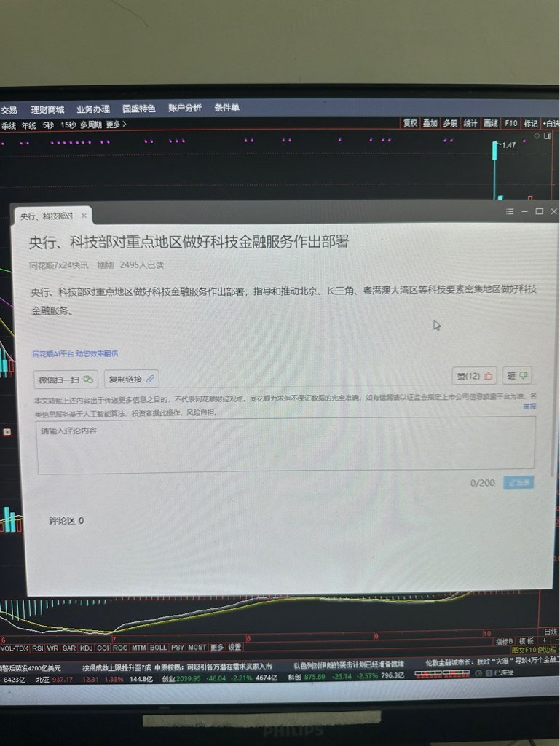Viewport: 560px width, 746px height.
Task: Maximize the news popup window
Action: [539, 211]
